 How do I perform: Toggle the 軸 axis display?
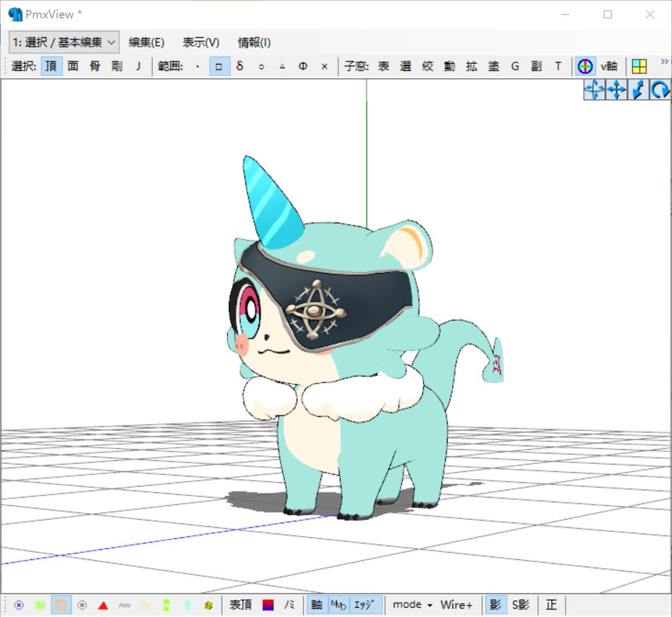(317, 605)
